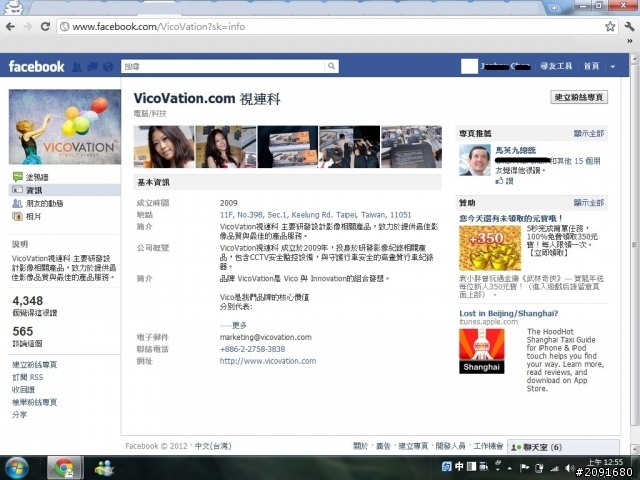Show all sponsored ads with 顯示全部

point(589,203)
